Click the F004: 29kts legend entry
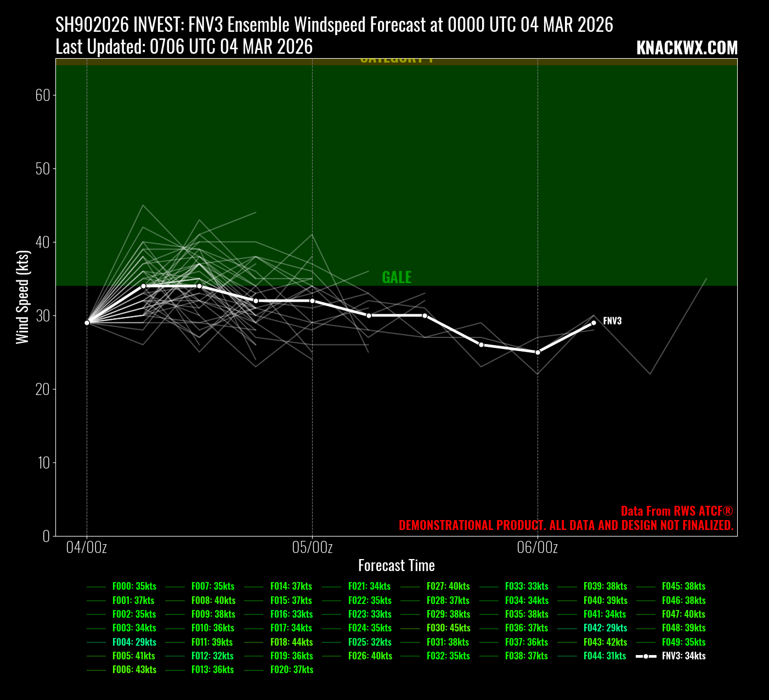The image size is (769, 700). [134, 642]
